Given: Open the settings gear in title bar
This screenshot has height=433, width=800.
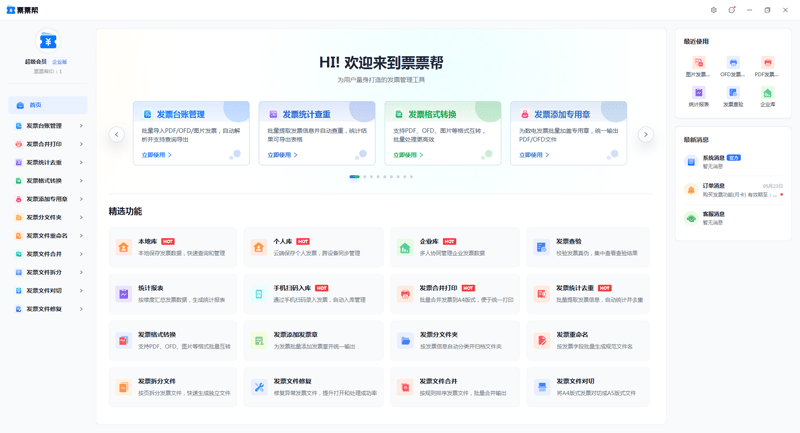Looking at the screenshot, I should coord(714,10).
